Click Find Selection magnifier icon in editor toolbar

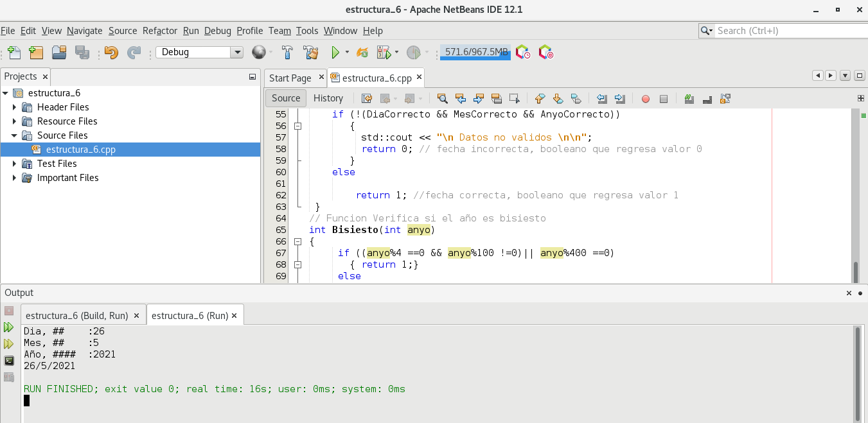(x=442, y=99)
